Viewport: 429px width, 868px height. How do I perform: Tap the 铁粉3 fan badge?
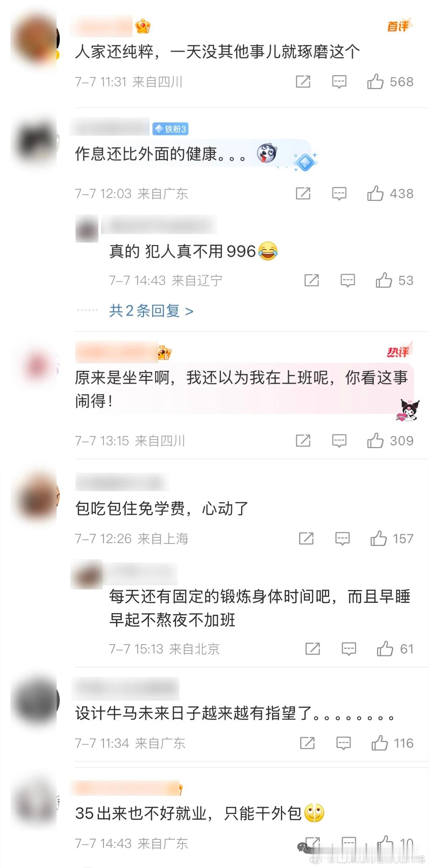pos(170,129)
